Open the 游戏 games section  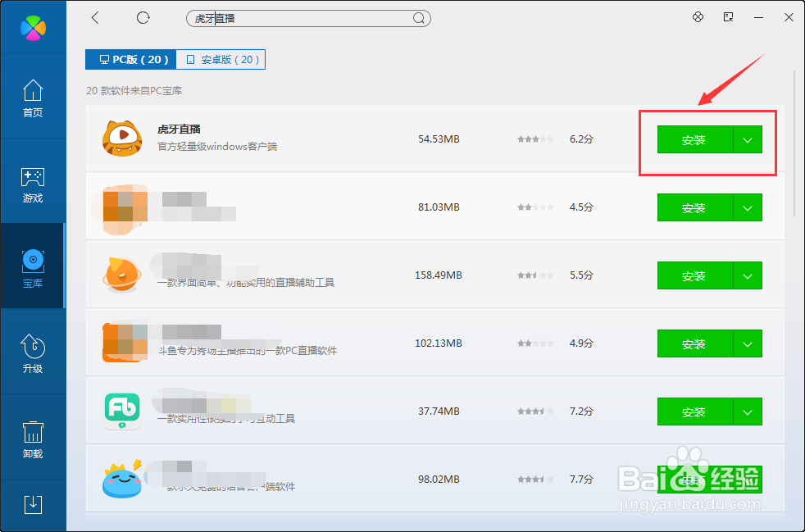(33, 184)
